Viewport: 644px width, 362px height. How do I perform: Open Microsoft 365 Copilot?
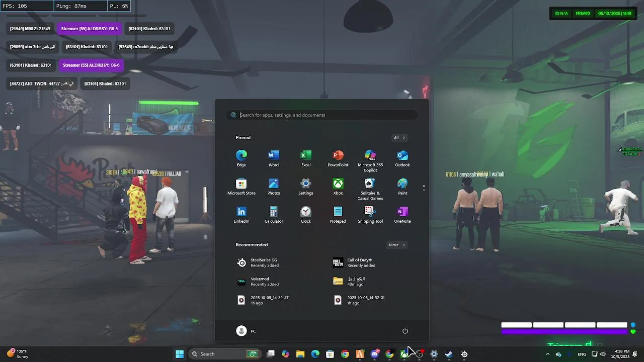[370, 161]
